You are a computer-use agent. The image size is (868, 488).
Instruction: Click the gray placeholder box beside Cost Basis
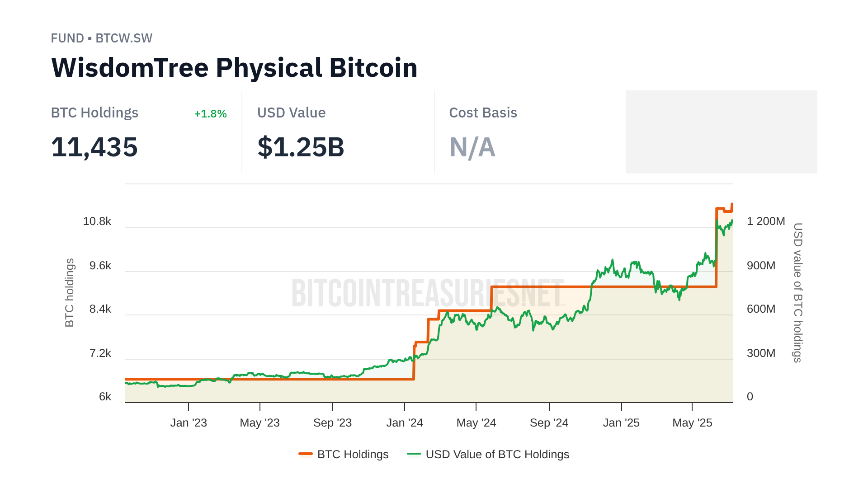pyautogui.click(x=721, y=132)
